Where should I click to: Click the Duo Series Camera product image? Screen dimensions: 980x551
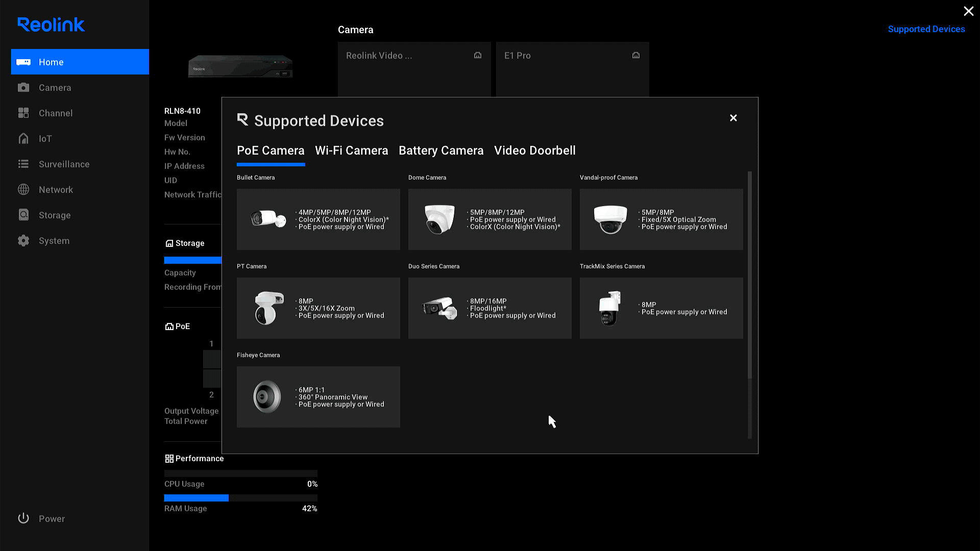439,308
